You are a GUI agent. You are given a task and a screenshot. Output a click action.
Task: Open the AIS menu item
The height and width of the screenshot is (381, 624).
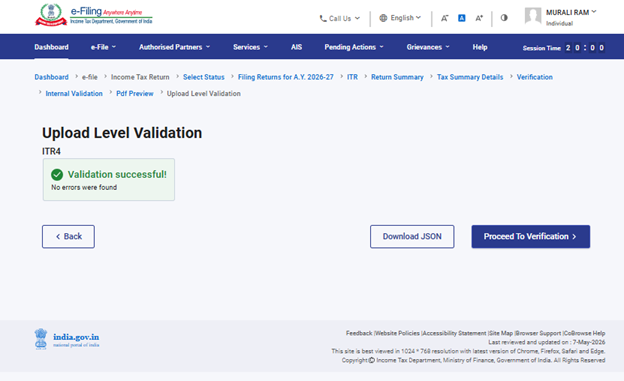coord(296,47)
